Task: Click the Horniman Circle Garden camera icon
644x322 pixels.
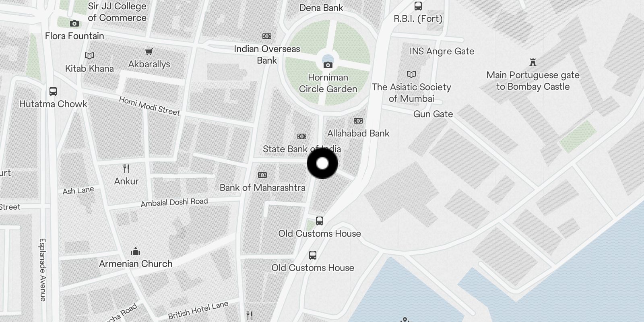Action: 328,65
